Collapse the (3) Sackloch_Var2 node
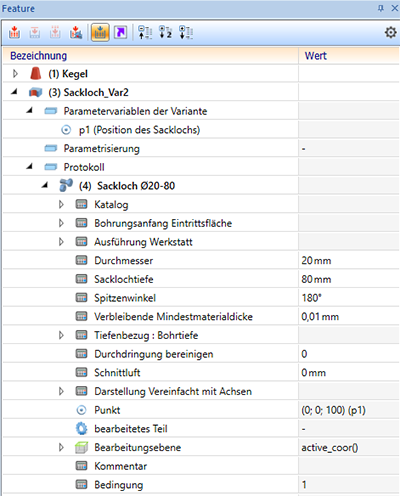 tap(14, 92)
